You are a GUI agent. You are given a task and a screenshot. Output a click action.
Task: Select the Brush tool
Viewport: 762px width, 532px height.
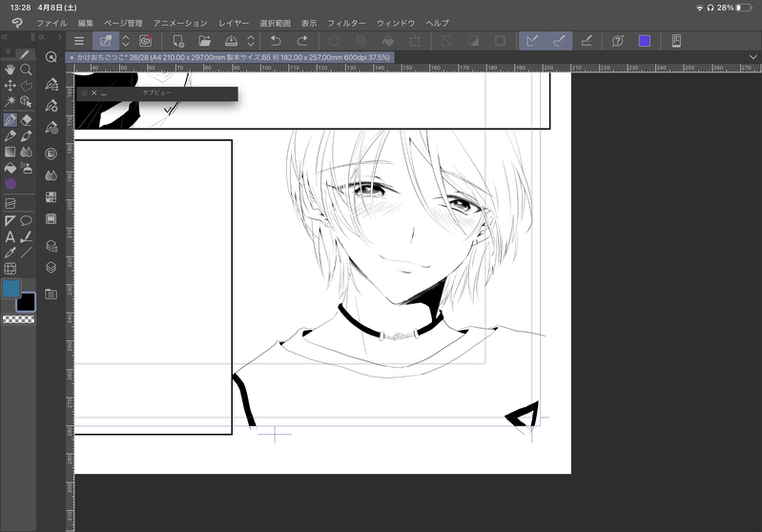click(x=27, y=136)
